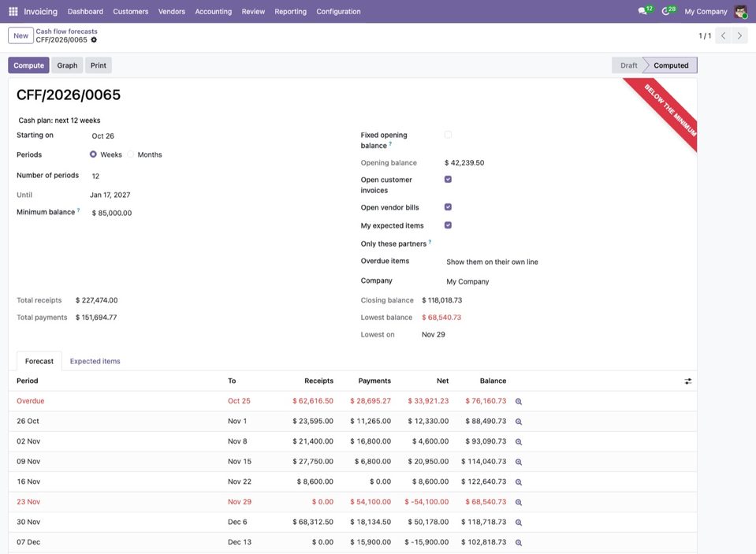
Task: Open the 23 Nov forecast row
Action: pos(352,502)
